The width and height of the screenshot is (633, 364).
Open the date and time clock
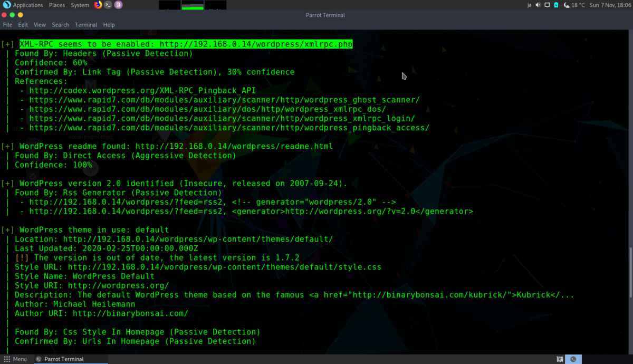click(x=610, y=5)
